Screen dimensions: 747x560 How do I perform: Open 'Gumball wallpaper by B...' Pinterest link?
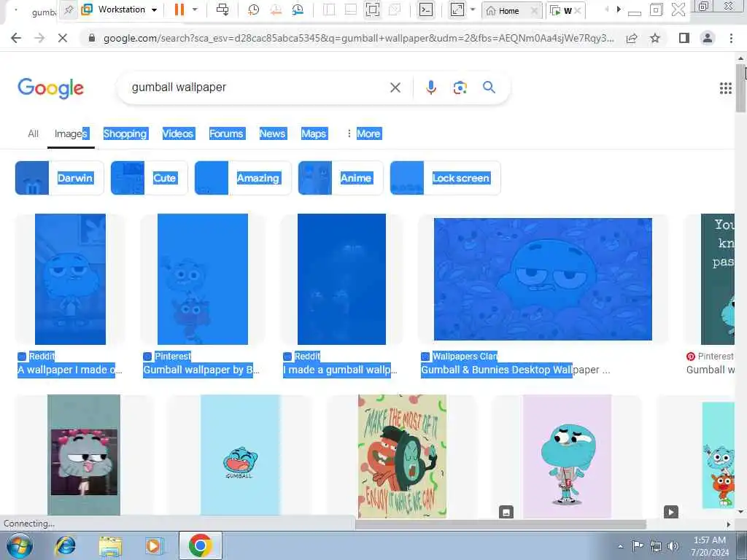pos(201,370)
